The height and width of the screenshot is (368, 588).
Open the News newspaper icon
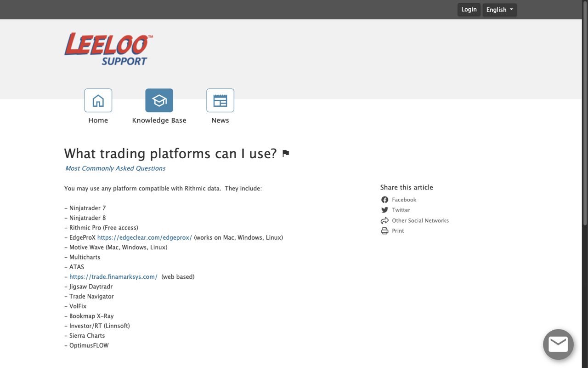pos(220,100)
